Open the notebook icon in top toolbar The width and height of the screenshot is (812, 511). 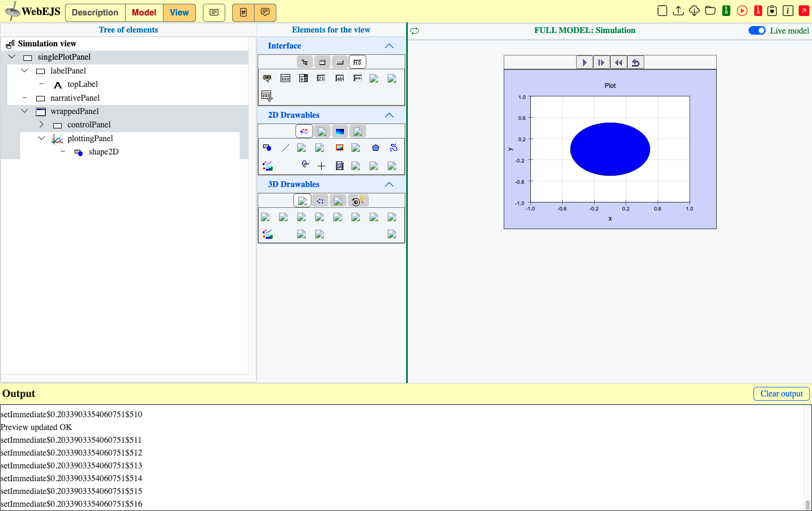point(662,11)
